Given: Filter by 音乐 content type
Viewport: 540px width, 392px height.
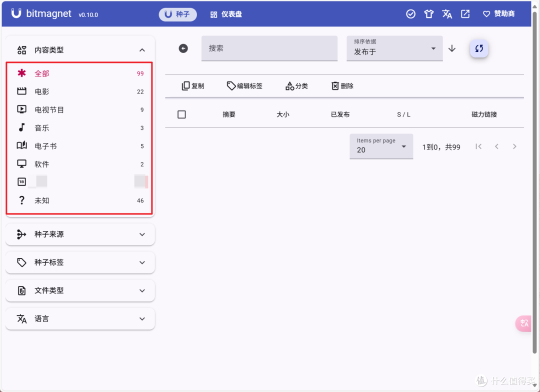Looking at the screenshot, I should [80, 128].
